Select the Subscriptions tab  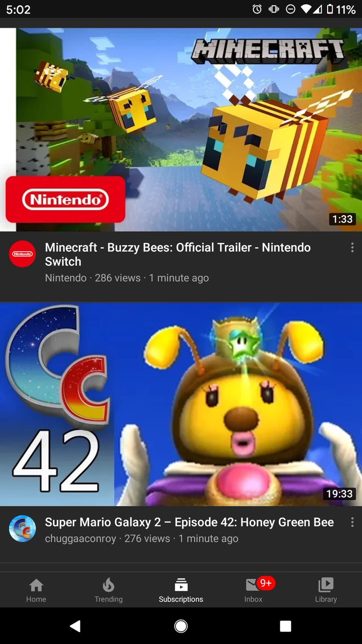181,590
